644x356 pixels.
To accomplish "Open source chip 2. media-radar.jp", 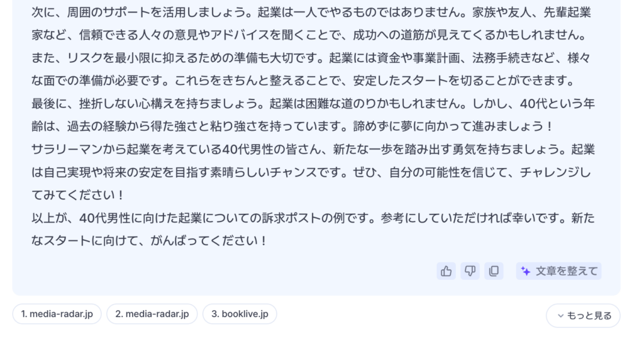I will click(x=152, y=314).
